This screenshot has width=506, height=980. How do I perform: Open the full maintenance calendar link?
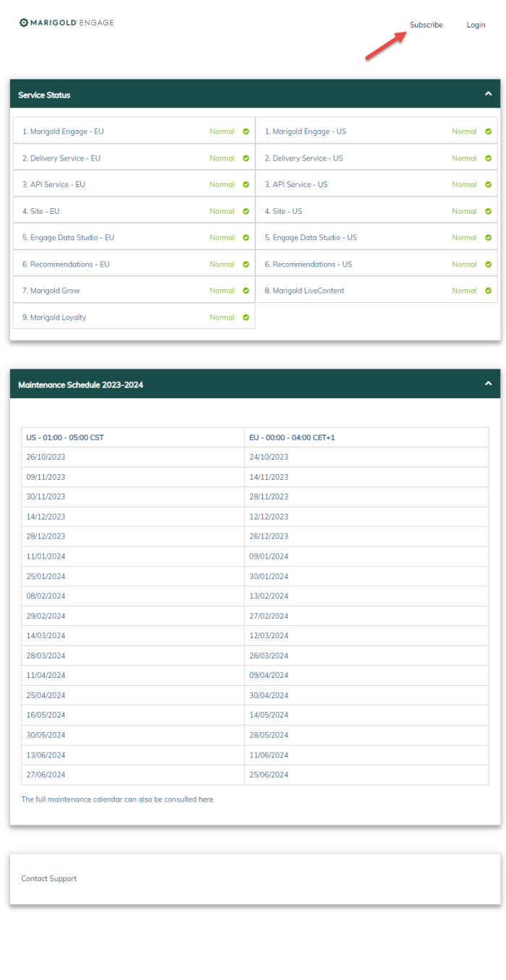click(x=117, y=799)
